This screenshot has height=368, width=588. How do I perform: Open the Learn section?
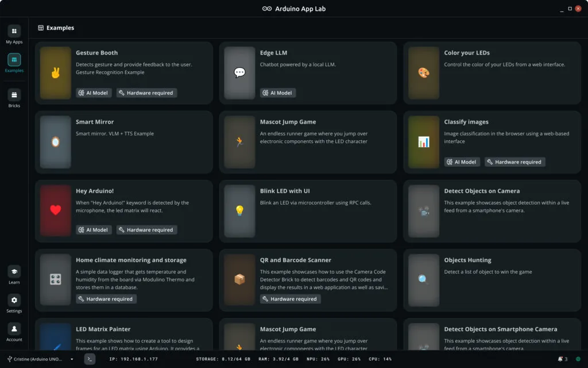pyautogui.click(x=14, y=275)
